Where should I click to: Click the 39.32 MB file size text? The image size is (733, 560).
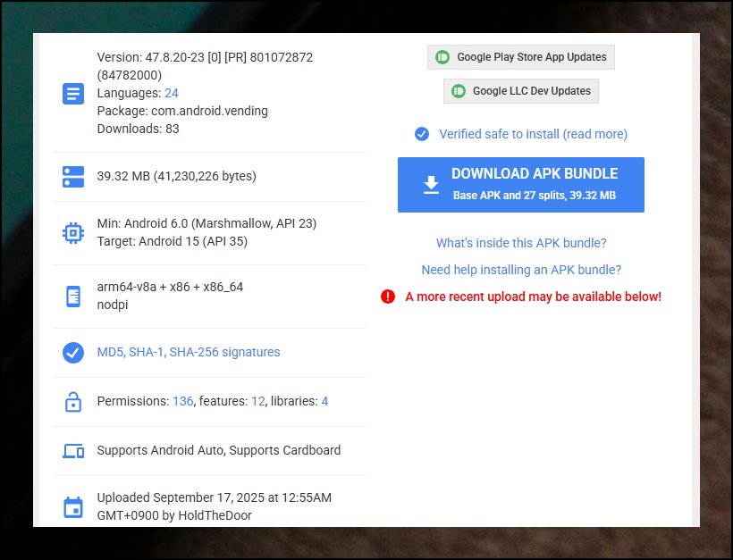[176, 176]
